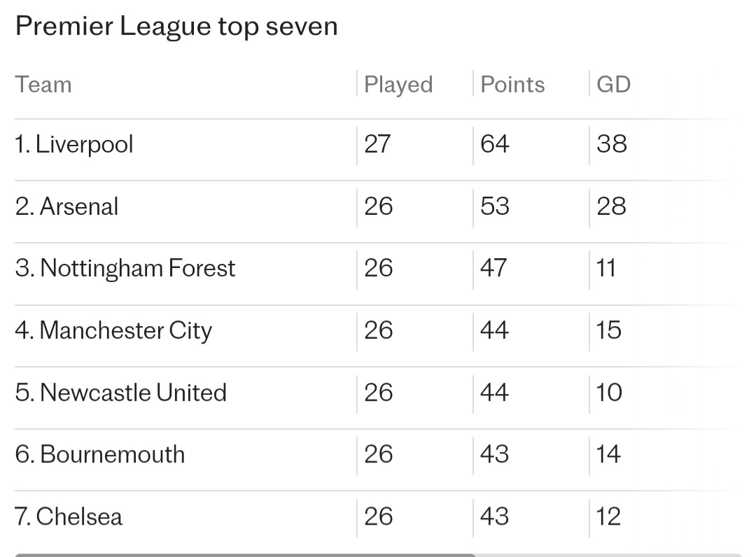This screenshot has height=557, width=756.
Task: Select Nottingham Forest's points value 47
Action: pyautogui.click(x=493, y=269)
